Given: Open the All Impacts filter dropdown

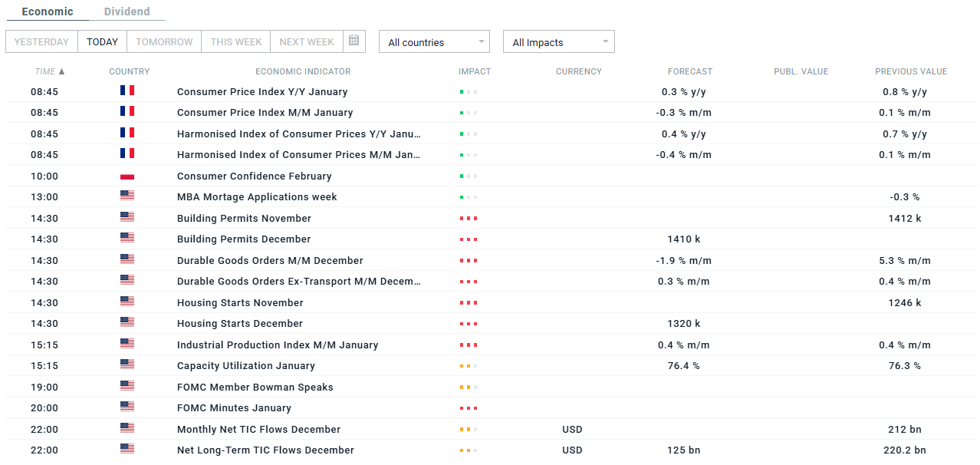Looking at the screenshot, I should pos(558,42).
